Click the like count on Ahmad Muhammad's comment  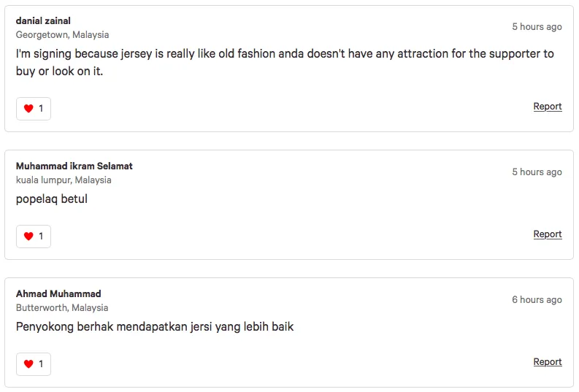[x=41, y=364]
